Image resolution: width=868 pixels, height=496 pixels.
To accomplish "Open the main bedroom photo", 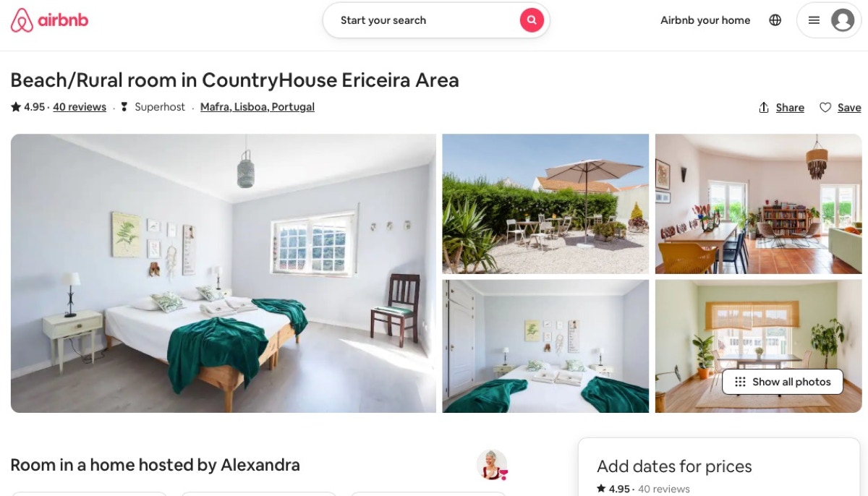I will point(224,273).
